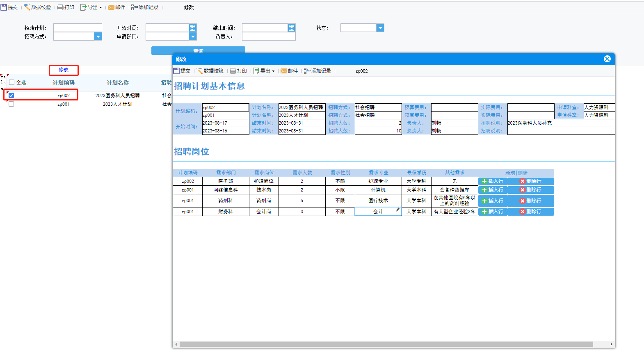Click 添加记录 in the 修改 dialog toolbar
Image resolution: width=644 pixels, height=360 pixels.
click(x=317, y=71)
